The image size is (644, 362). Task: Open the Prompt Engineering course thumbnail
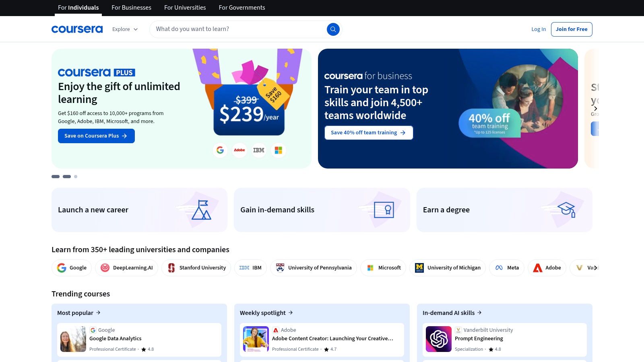pyautogui.click(x=438, y=339)
